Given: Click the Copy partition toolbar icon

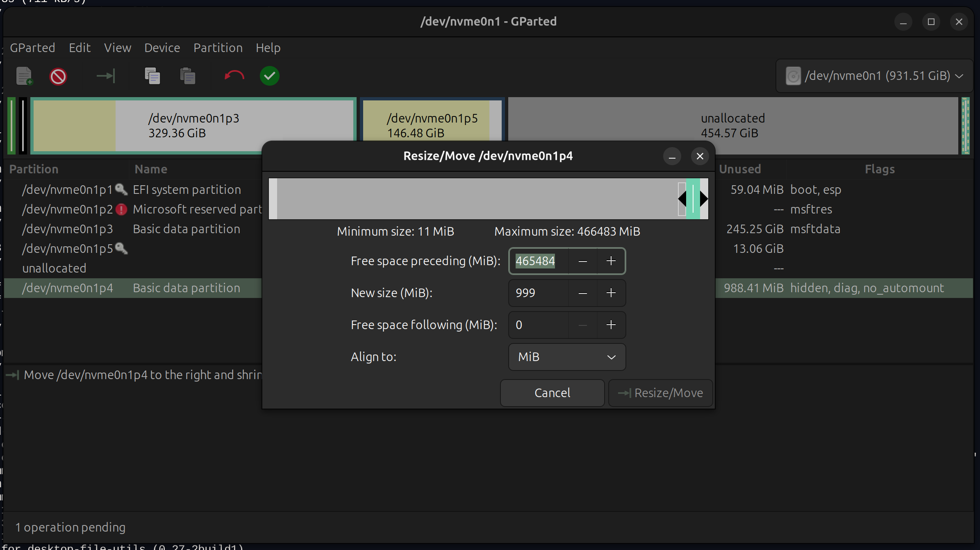Looking at the screenshot, I should coord(152,76).
